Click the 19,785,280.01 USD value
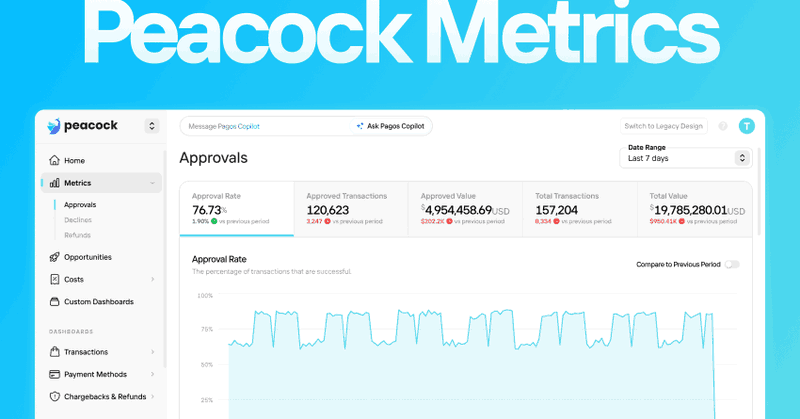Screen dimensions: 800x419 (697, 210)
